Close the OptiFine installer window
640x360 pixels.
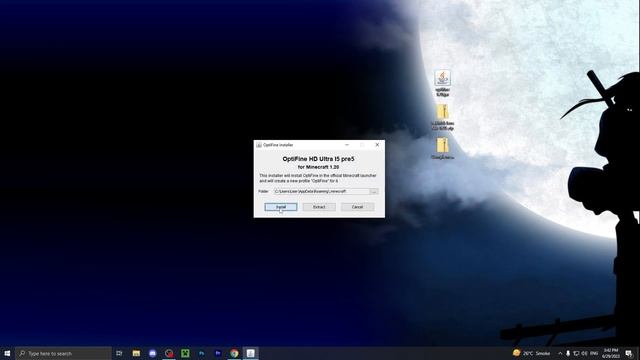click(377, 144)
